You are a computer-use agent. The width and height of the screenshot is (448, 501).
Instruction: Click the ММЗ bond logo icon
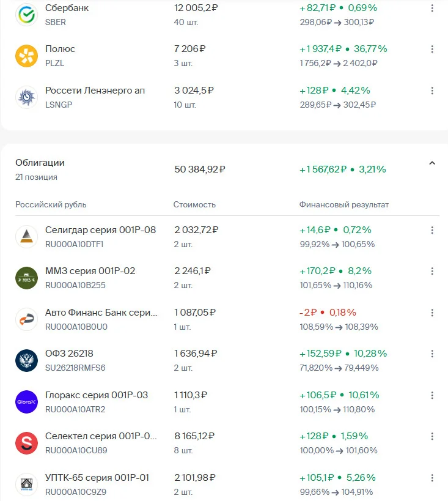[26, 278]
